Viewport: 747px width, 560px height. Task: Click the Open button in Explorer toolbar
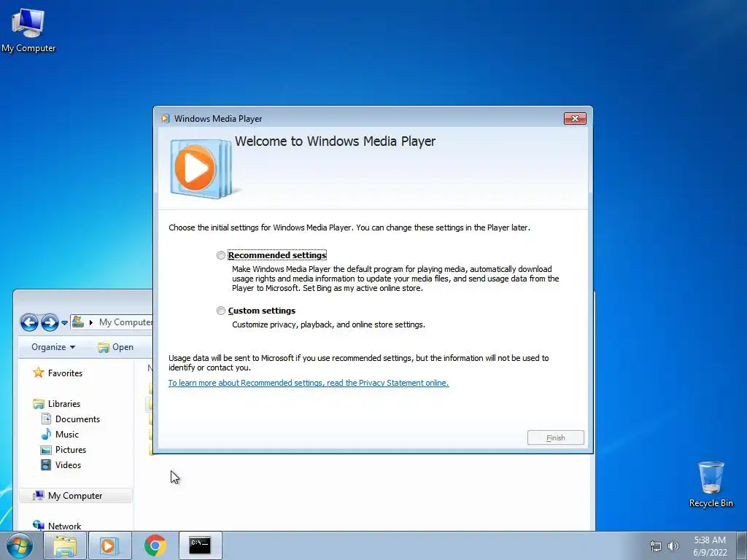(x=115, y=347)
